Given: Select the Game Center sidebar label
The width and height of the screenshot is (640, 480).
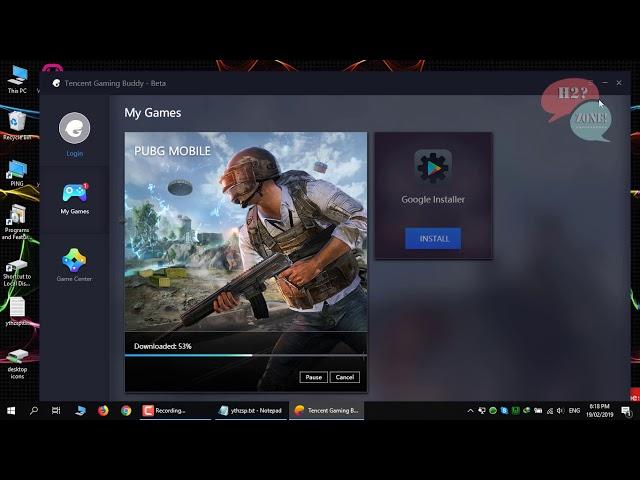Looking at the screenshot, I should [74, 279].
